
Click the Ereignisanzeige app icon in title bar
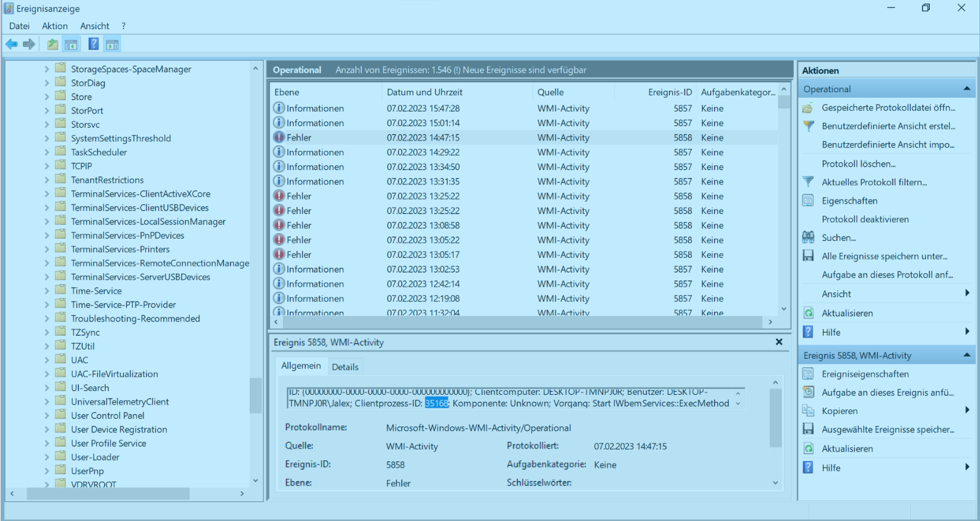[9, 8]
